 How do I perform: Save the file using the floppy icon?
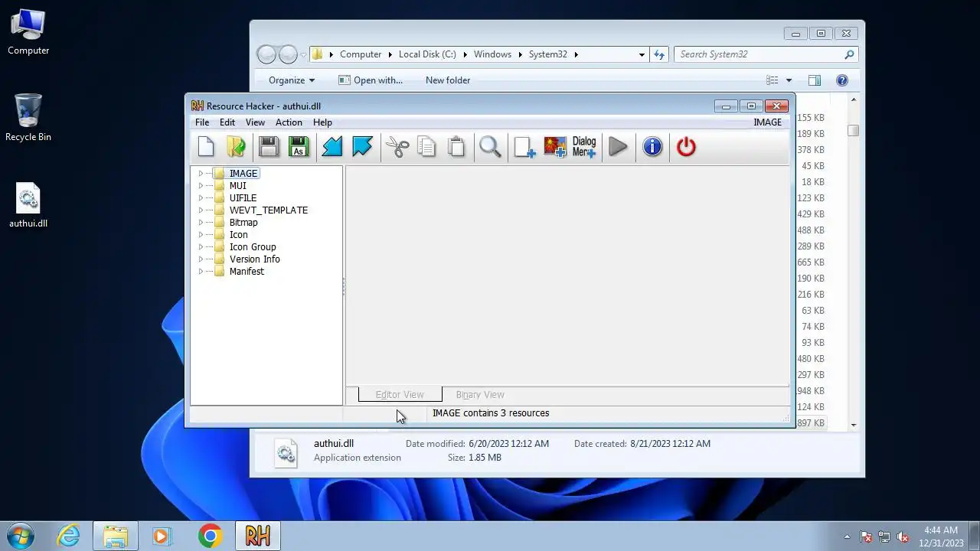coord(269,147)
